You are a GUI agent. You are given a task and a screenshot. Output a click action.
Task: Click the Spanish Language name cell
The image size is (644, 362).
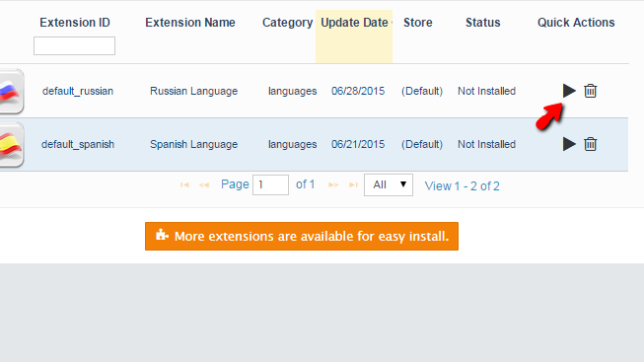coord(193,144)
